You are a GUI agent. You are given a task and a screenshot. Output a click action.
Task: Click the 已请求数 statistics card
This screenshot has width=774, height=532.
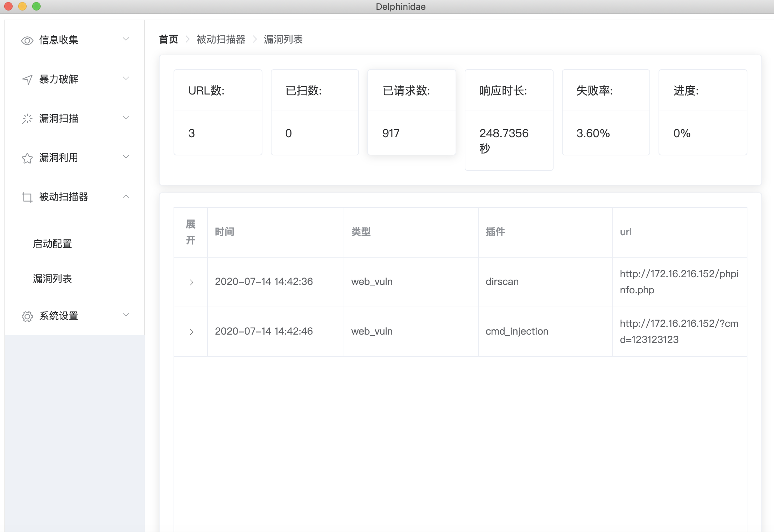(x=411, y=112)
